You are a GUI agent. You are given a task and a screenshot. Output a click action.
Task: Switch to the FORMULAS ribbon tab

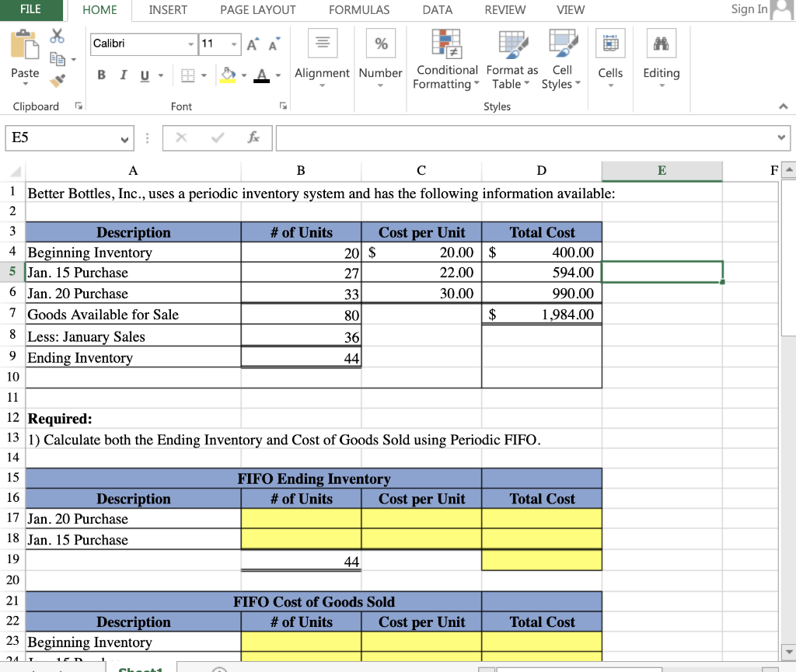pos(358,10)
